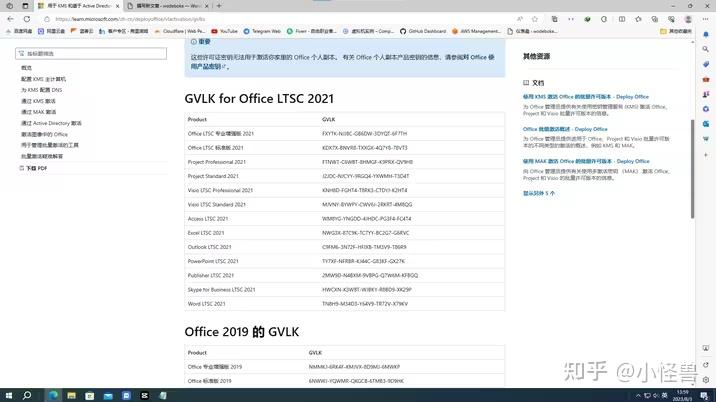Download PDF link in sidebar

33,168
